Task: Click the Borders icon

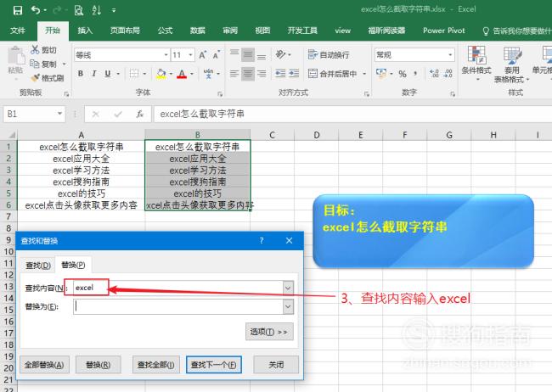Action: (x=134, y=74)
